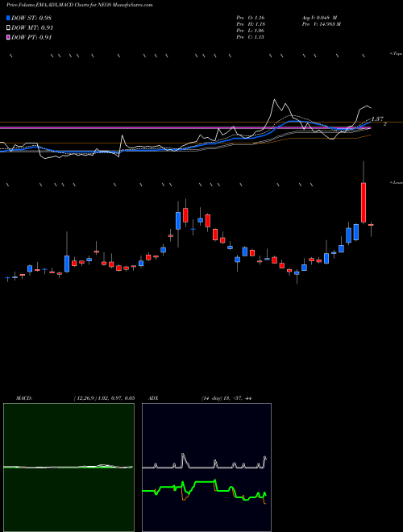Viewport: 403px width, 532px height.
Task: Click the 'Pre C: 1.15' value
Action: click(251, 37)
